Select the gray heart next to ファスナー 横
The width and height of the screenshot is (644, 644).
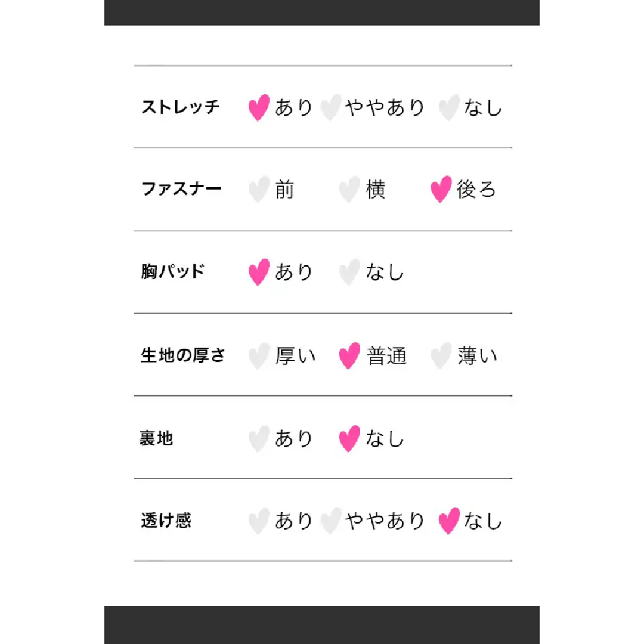[x=349, y=190]
